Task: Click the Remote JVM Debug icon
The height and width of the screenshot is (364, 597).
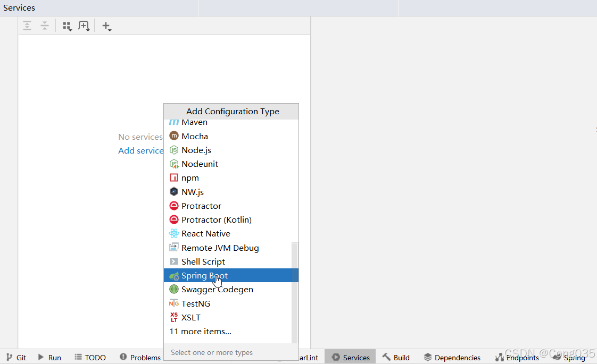Action: tap(174, 247)
